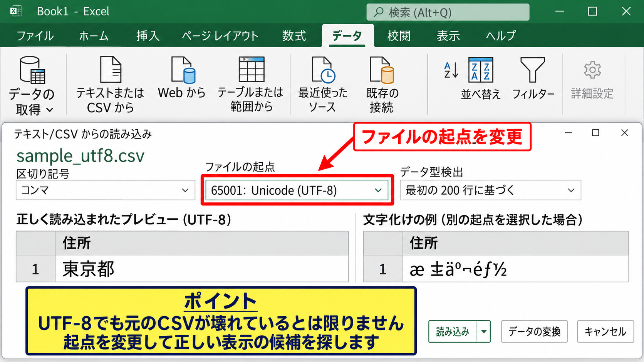Click the sample_utf8.csv file name
Screen dimensions: 644x362
point(80,155)
